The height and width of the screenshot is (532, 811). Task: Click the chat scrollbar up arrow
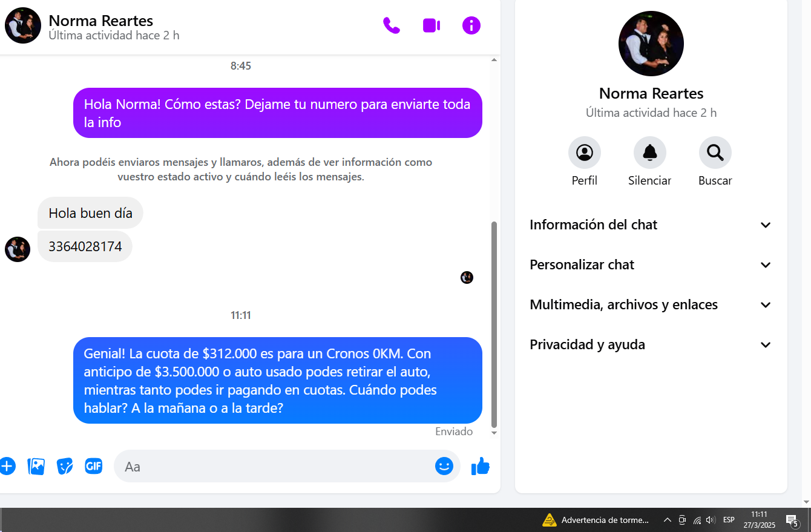(494, 60)
